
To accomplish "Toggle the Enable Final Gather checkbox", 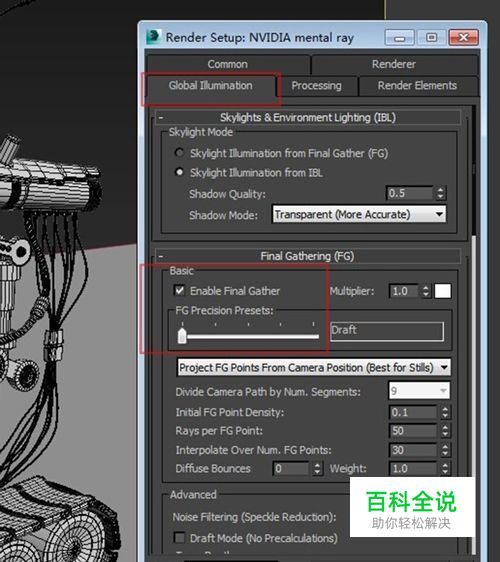I will (180, 290).
